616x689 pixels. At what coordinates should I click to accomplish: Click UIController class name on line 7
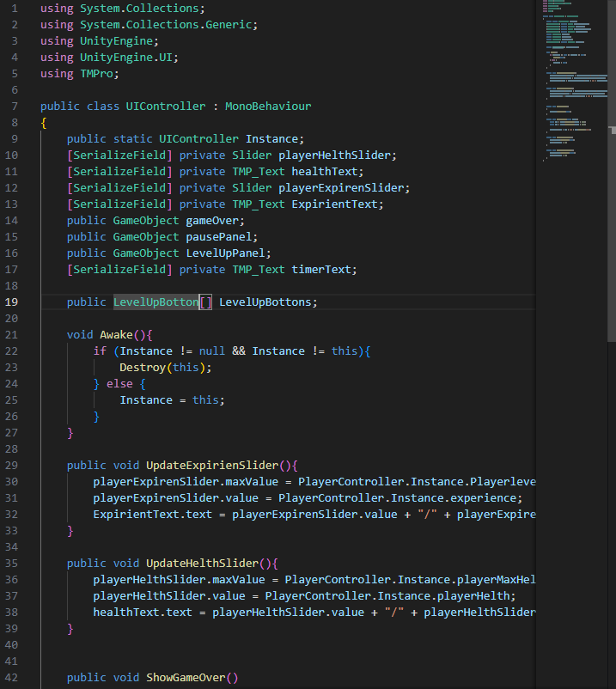166,107
